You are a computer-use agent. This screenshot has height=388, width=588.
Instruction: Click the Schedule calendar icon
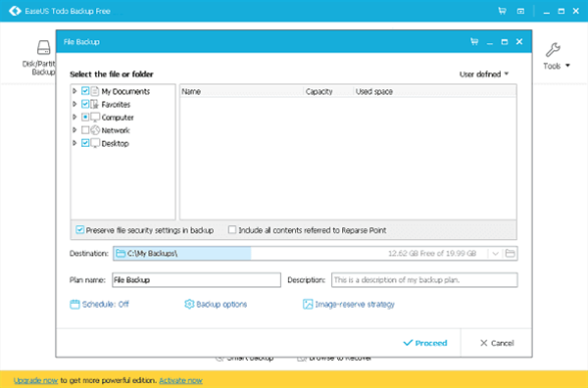[x=74, y=304]
